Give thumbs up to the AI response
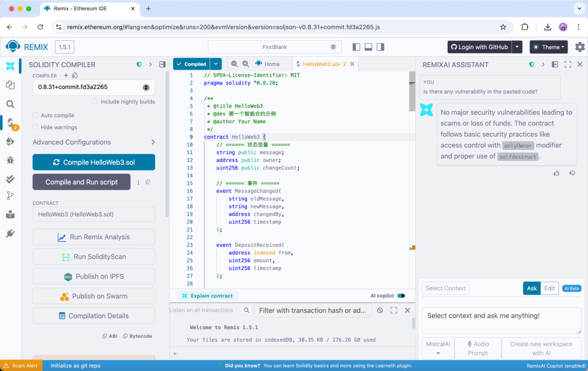The width and height of the screenshot is (588, 371). (x=556, y=173)
